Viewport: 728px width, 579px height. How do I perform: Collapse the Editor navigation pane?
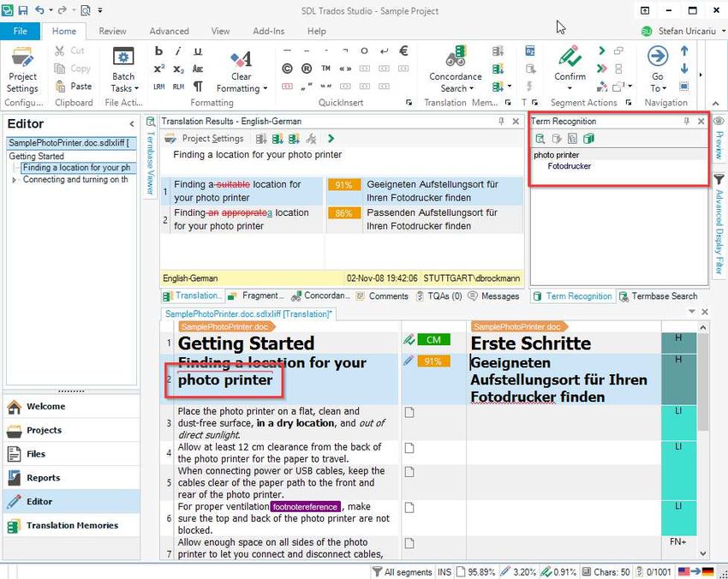(x=132, y=124)
